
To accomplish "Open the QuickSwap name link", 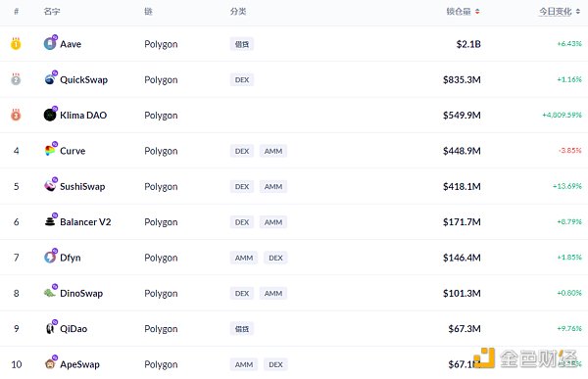I will click(83, 79).
